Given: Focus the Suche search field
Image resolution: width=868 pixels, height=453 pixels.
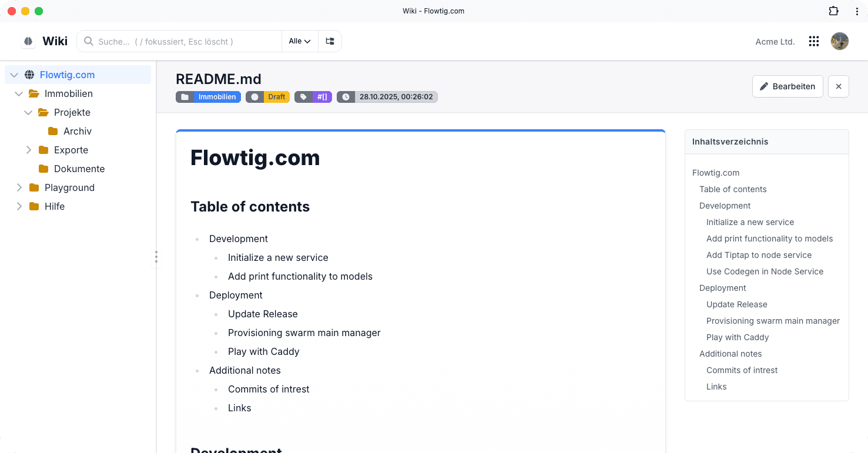Looking at the screenshot, I should [x=179, y=41].
